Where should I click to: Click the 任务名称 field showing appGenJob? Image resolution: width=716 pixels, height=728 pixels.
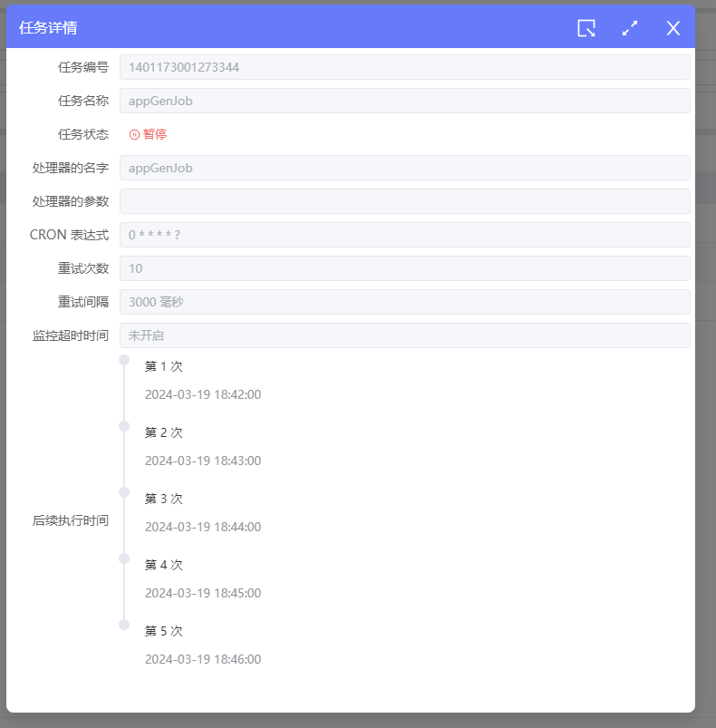[404, 101]
